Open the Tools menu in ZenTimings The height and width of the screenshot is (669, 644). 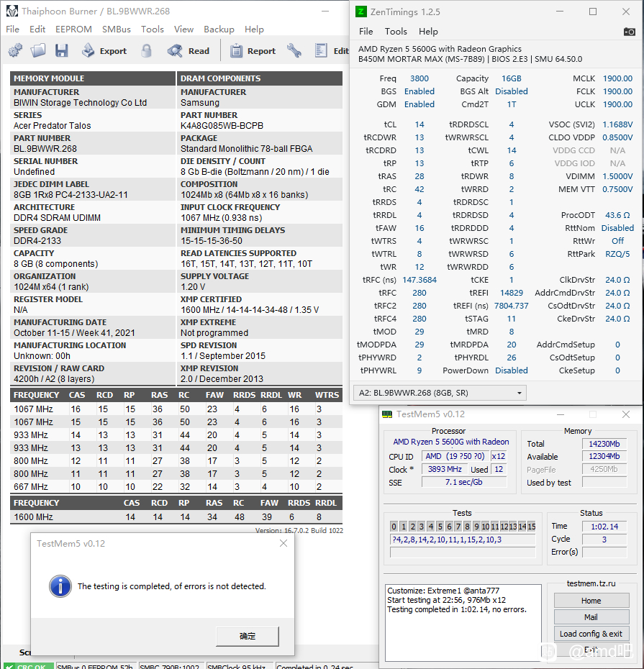point(396,32)
